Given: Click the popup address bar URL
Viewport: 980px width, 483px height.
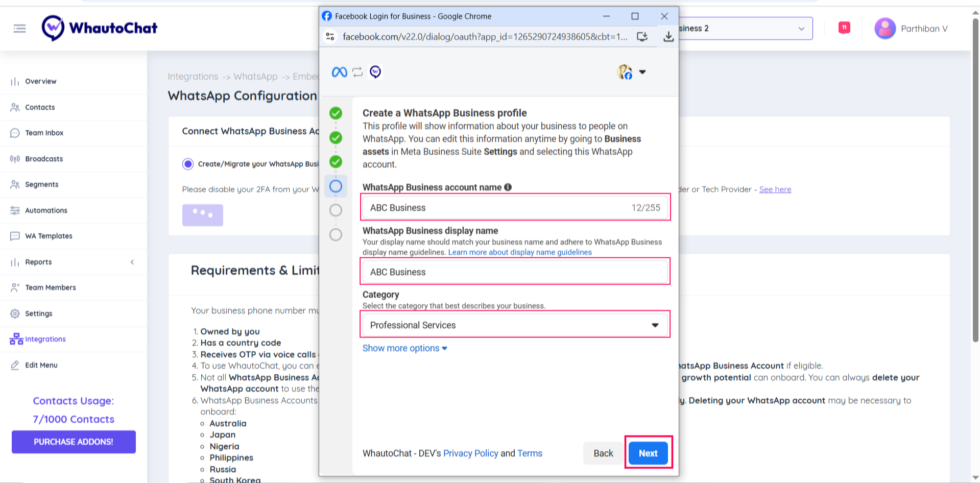Looking at the screenshot, I should (485, 37).
